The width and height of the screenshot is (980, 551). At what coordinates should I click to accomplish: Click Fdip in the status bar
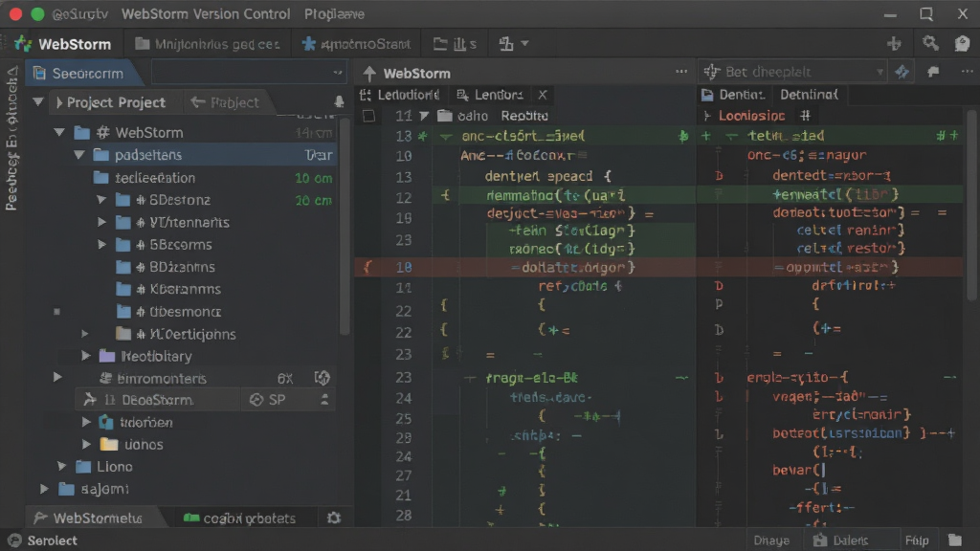[x=917, y=540]
